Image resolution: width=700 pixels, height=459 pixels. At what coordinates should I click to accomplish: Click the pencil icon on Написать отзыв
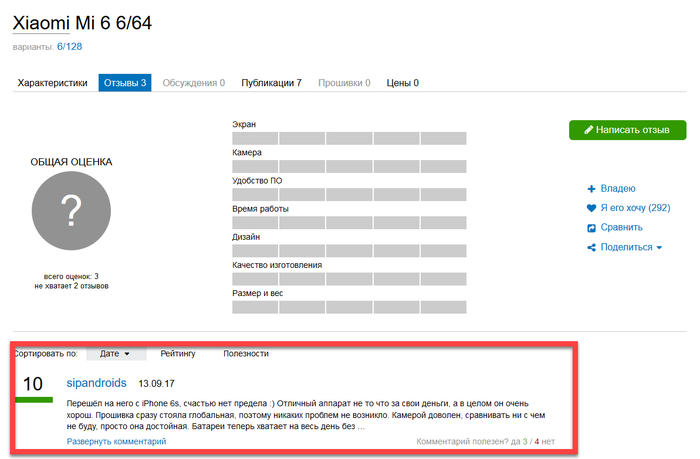click(x=590, y=131)
